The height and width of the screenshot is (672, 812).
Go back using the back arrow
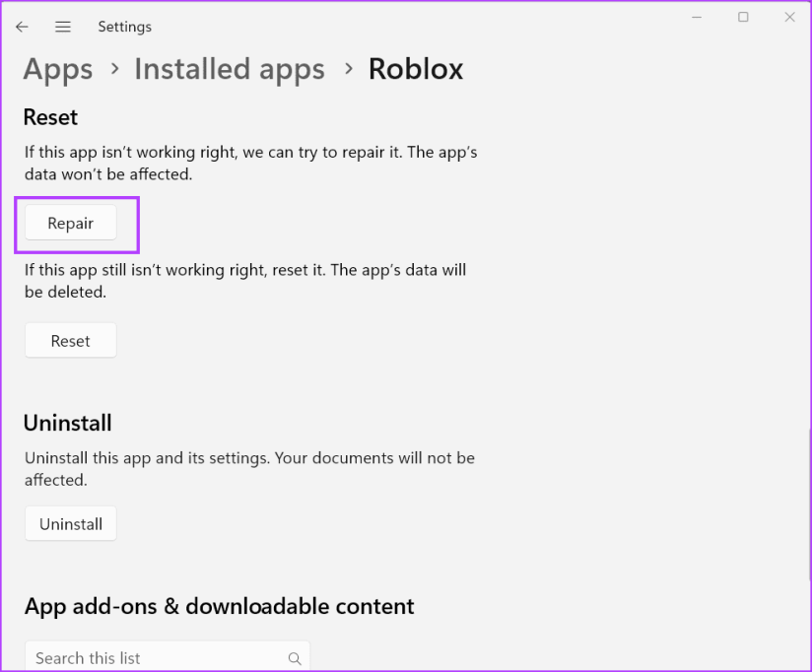coord(22,27)
